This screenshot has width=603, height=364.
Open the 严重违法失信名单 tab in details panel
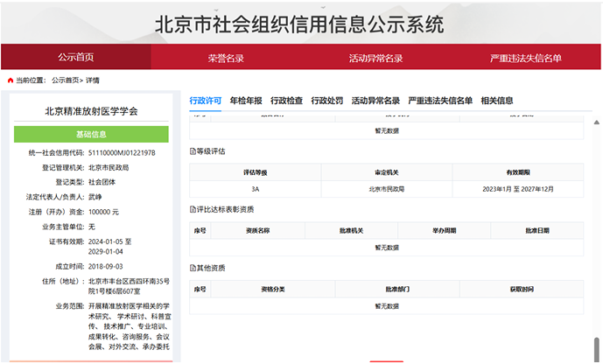click(x=440, y=101)
